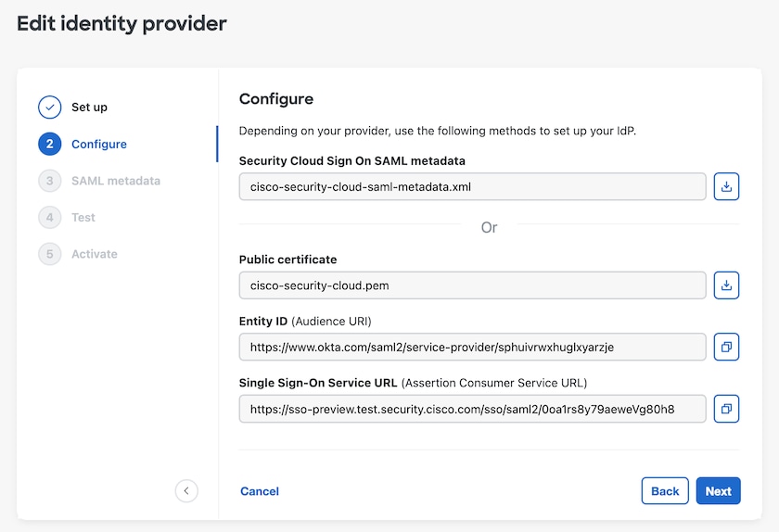
Task: Click the step 5 number circle
Action: [x=50, y=254]
